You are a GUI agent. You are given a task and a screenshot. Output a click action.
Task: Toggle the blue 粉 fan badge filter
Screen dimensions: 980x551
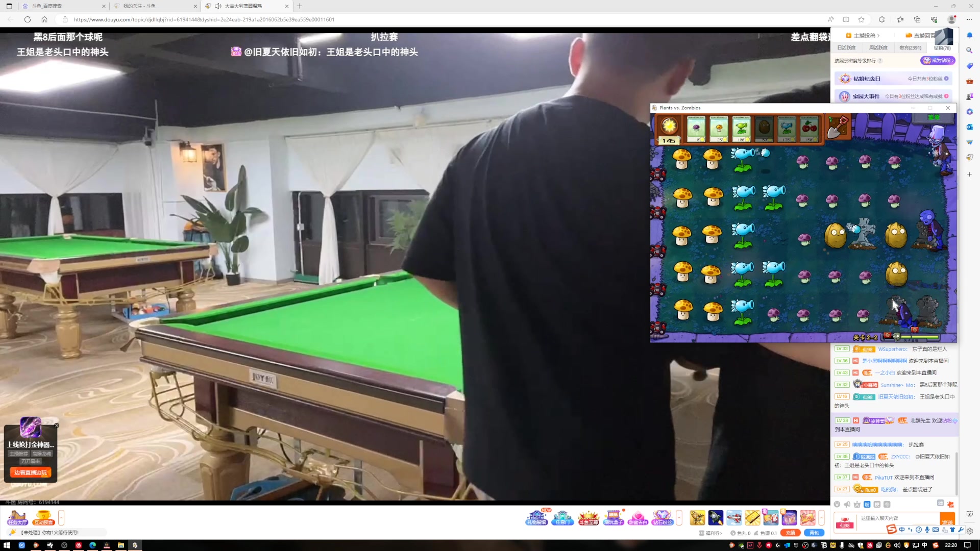pyautogui.click(x=867, y=504)
